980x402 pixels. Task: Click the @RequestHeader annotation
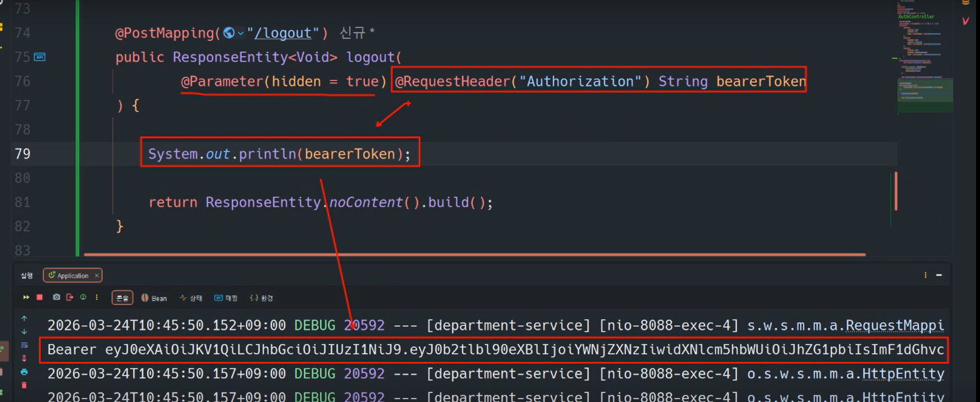[452, 81]
